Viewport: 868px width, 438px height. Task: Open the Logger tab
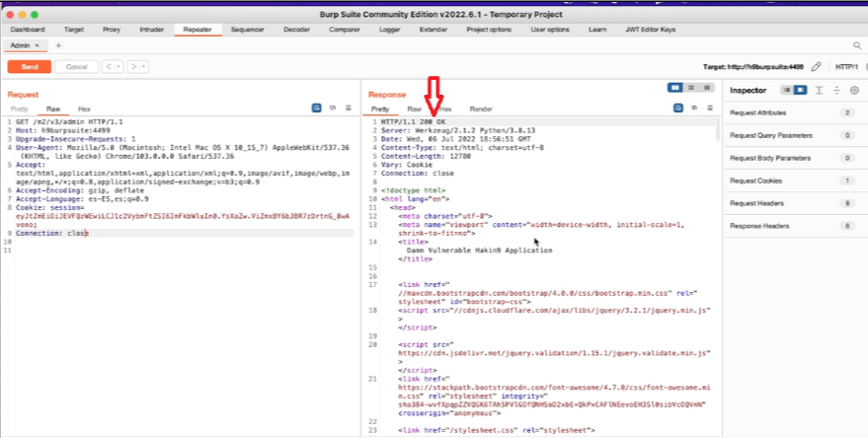pos(390,30)
